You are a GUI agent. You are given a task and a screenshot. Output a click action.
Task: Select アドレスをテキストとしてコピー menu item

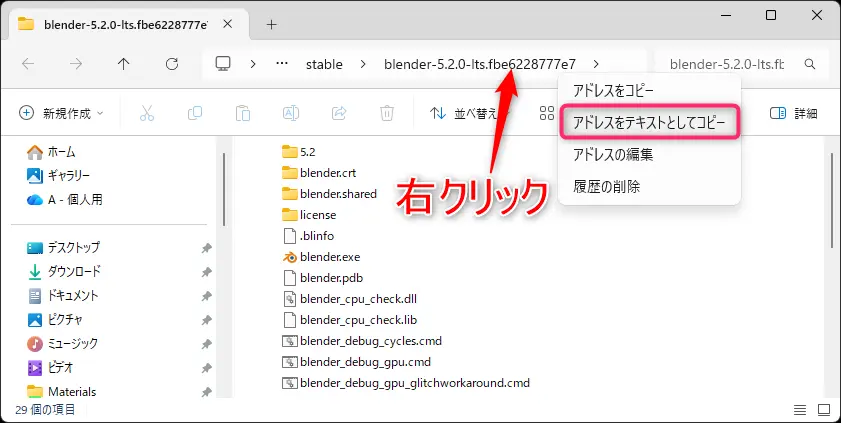(x=650, y=123)
